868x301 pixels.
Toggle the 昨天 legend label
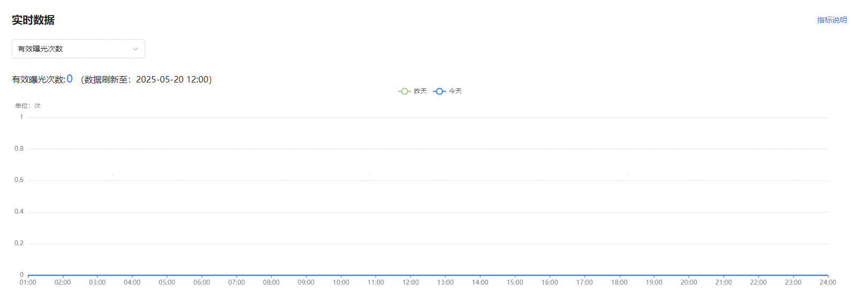[420, 91]
